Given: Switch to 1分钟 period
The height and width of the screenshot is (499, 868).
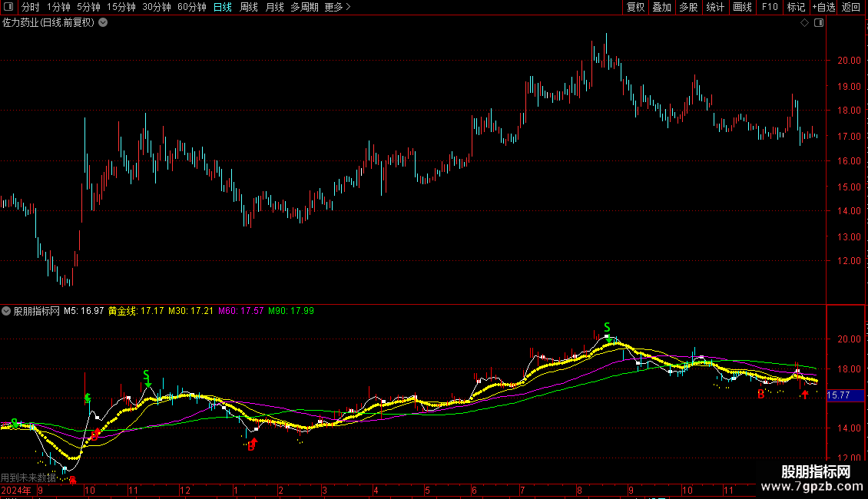Looking at the screenshot, I should tap(58, 7).
